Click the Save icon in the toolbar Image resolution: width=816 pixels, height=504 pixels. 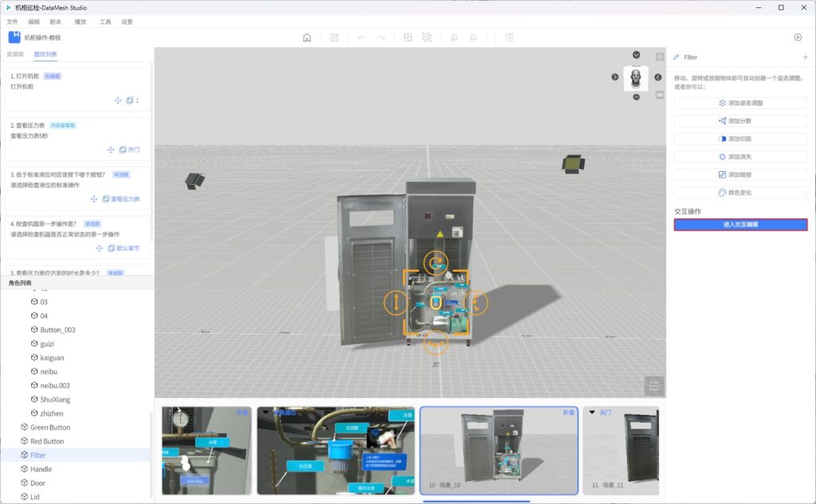[334, 37]
